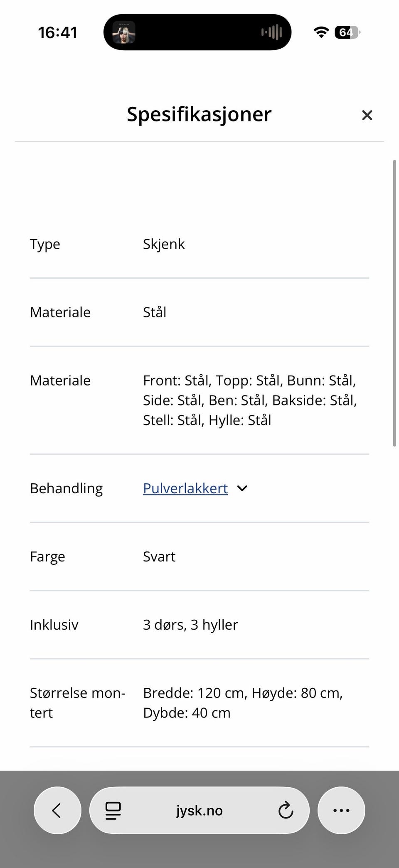399x868 pixels.
Task: Tap the battery level indicator
Action: pyautogui.click(x=347, y=32)
